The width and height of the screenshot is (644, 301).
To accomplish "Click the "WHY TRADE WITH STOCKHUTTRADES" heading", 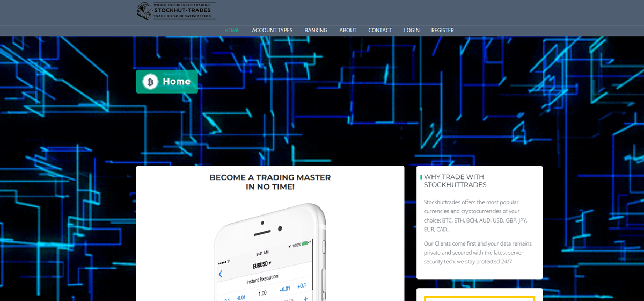I will pyautogui.click(x=454, y=181).
